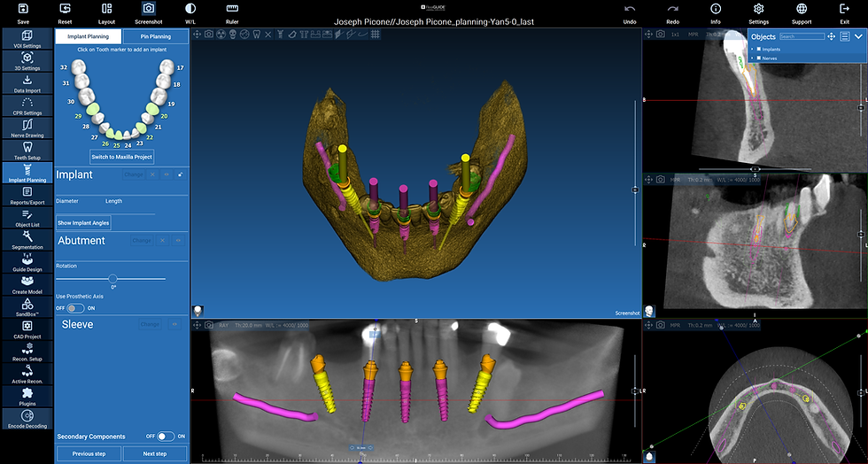Switch to Pin Planning tab

tap(156, 36)
